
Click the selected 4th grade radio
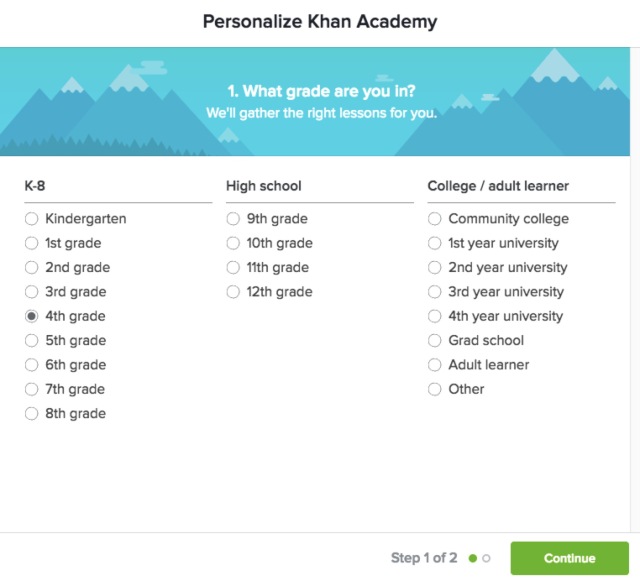point(32,316)
